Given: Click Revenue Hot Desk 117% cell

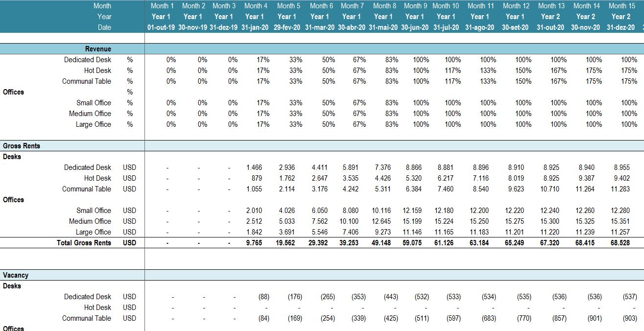Looking at the screenshot, I should pos(453,71).
